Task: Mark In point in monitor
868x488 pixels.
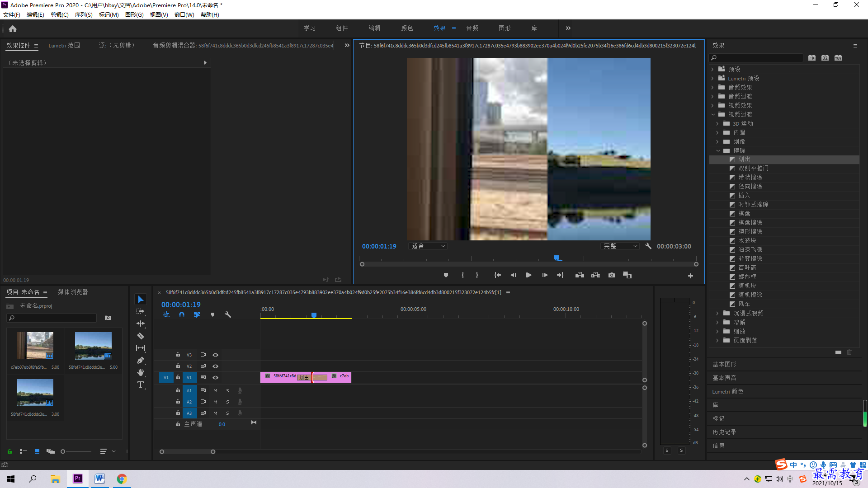Action: pos(462,275)
